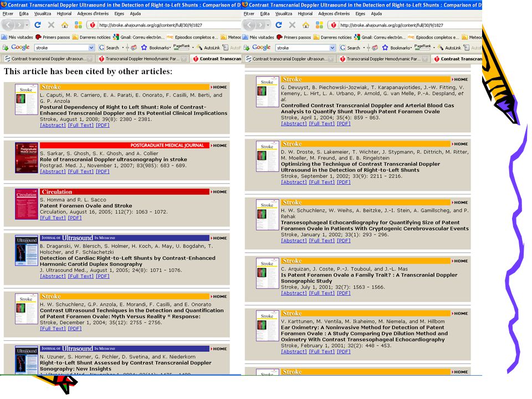
Task: Close the Transcranial Doppler Hemodynamic tab in left browser
Action: point(183,59)
